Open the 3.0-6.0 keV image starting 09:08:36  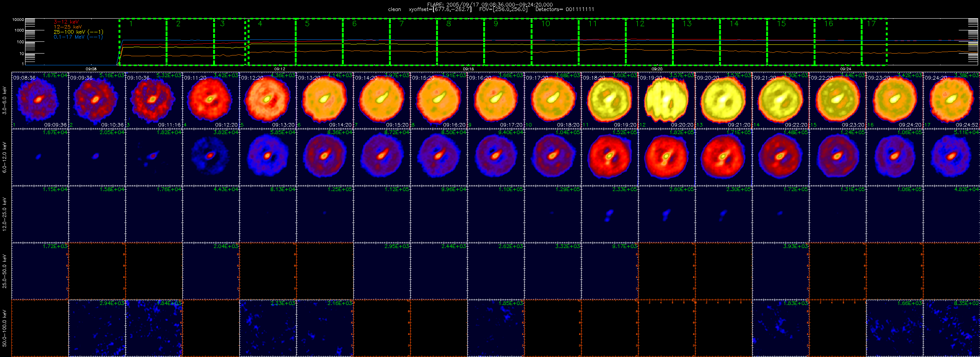(x=40, y=100)
